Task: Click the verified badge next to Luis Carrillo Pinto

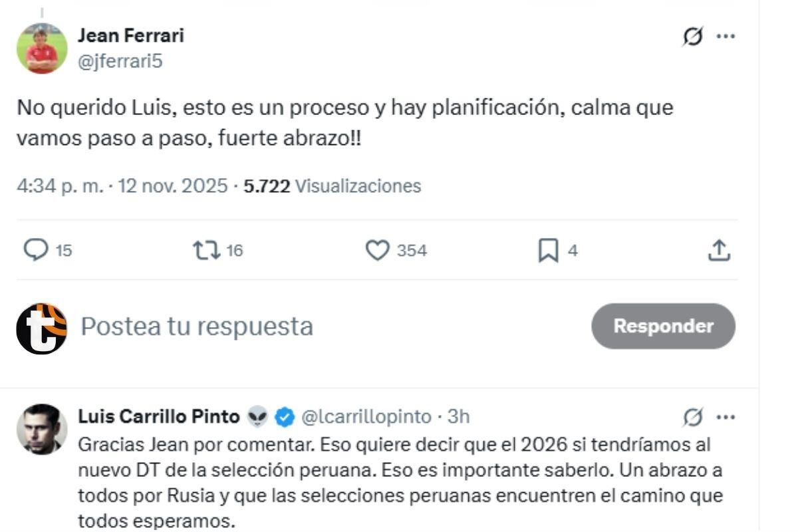Action: [284, 416]
